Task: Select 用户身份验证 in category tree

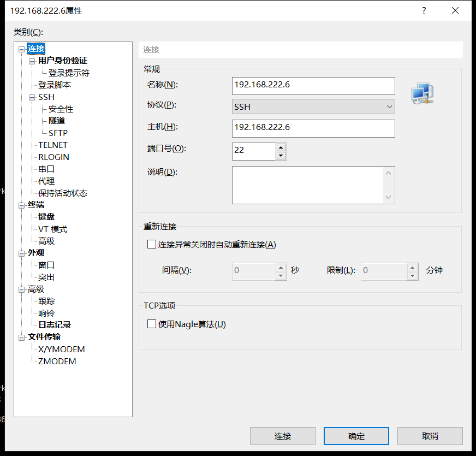Action: [x=63, y=61]
